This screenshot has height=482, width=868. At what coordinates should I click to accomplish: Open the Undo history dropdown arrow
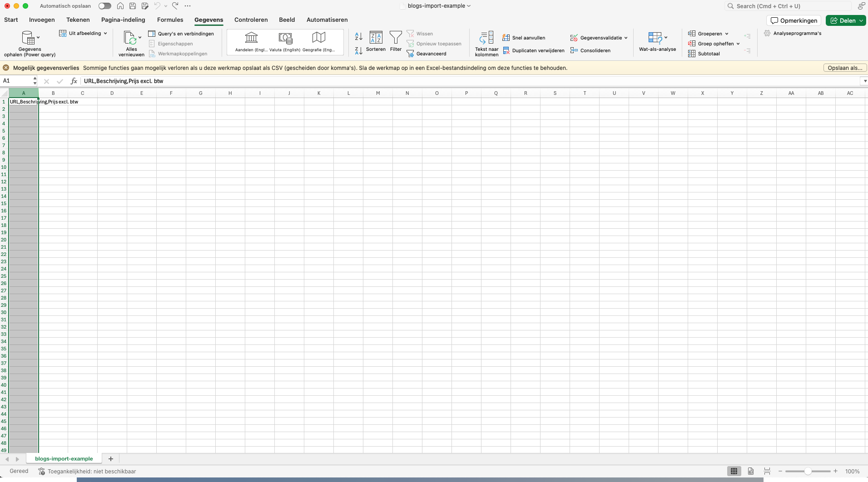click(166, 6)
